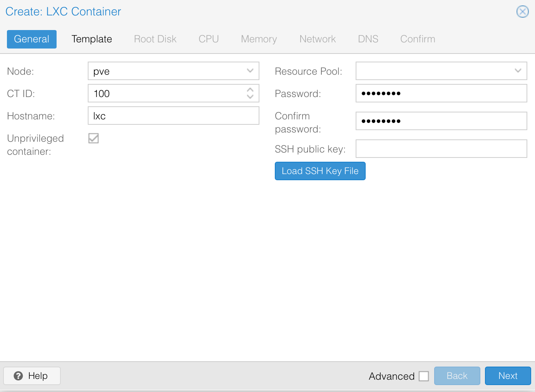Viewport: 535px width, 392px height.
Task: Click into the Password field
Action: (441, 94)
